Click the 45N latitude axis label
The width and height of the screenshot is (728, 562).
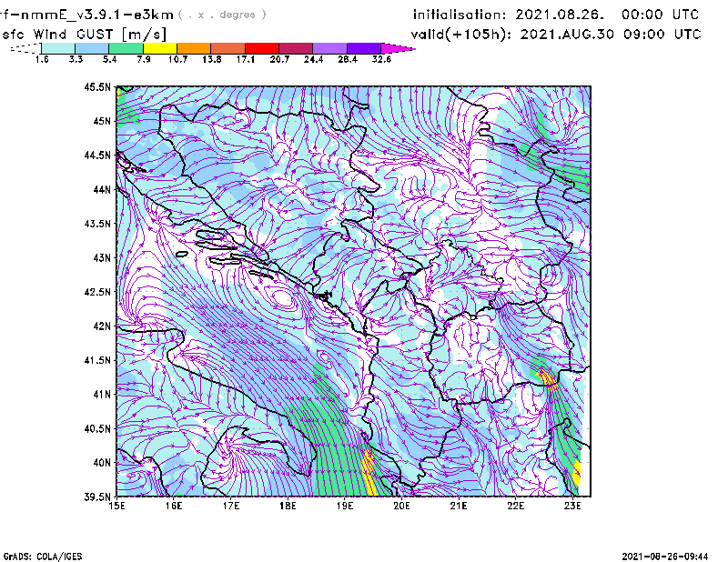pos(102,121)
